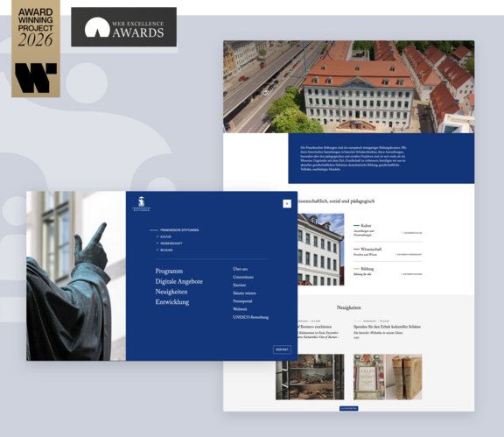
Task: Open Presseportal in the menu
Action: coord(242,301)
